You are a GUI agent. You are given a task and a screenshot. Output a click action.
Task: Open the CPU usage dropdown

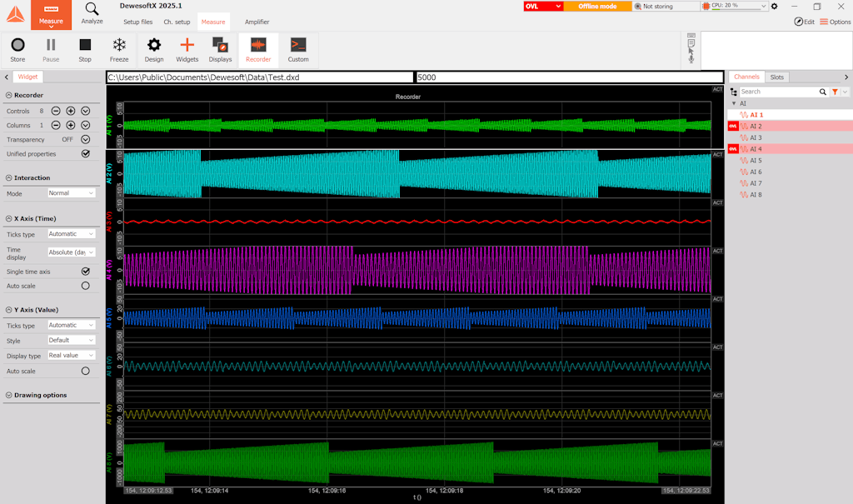(x=763, y=7)
